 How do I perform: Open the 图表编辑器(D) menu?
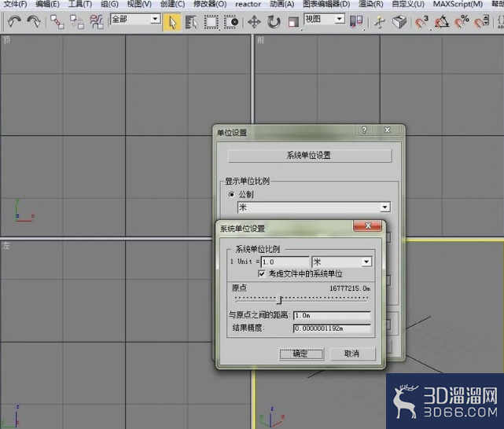pos(326,4)
